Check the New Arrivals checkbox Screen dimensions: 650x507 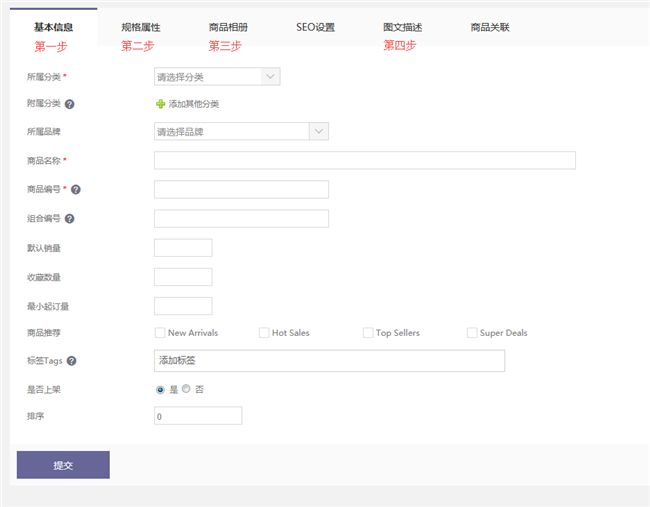(160, 332)
